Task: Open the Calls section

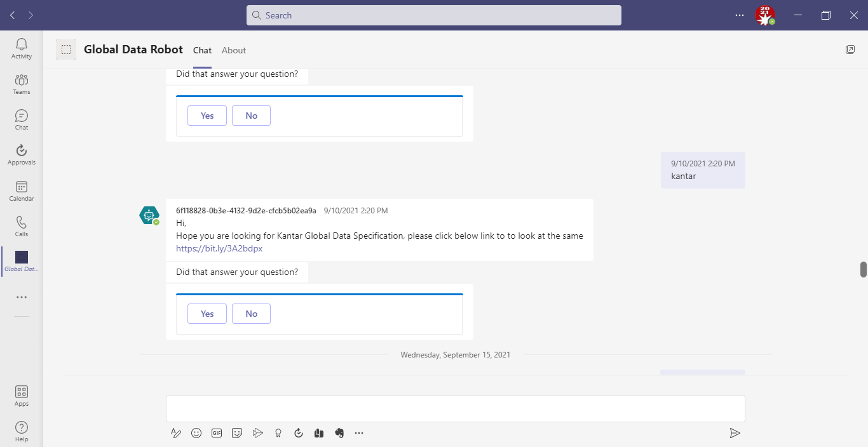Action: [x=22, y=226]
